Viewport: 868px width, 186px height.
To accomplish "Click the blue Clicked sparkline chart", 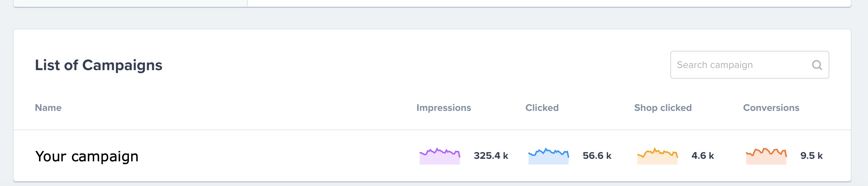I will click(x=549, y=156).
